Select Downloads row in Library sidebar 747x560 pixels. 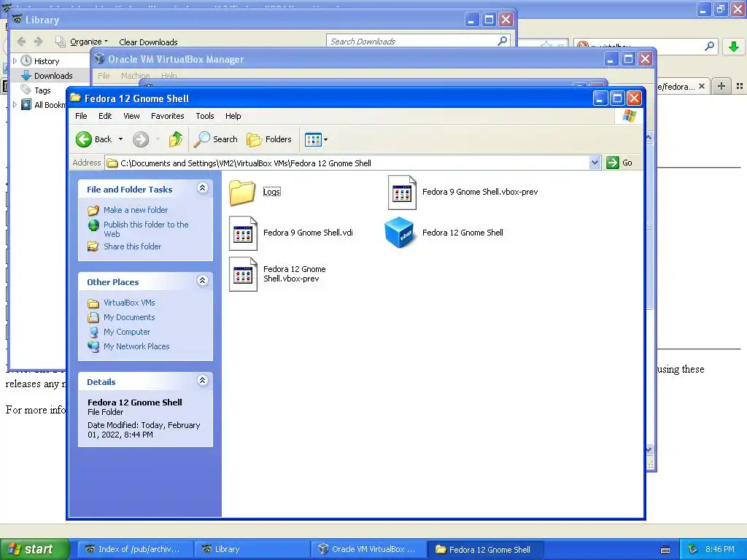coord(50,76)
